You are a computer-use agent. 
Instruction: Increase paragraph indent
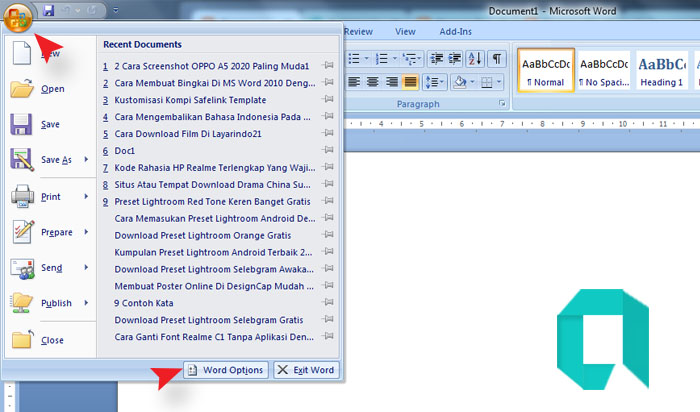click(x=454, y=58)
